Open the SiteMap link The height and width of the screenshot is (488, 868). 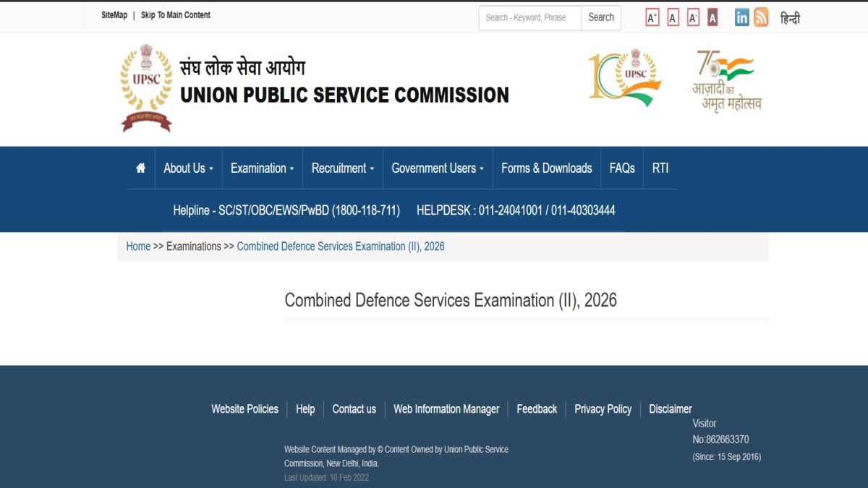click(114, 15)
